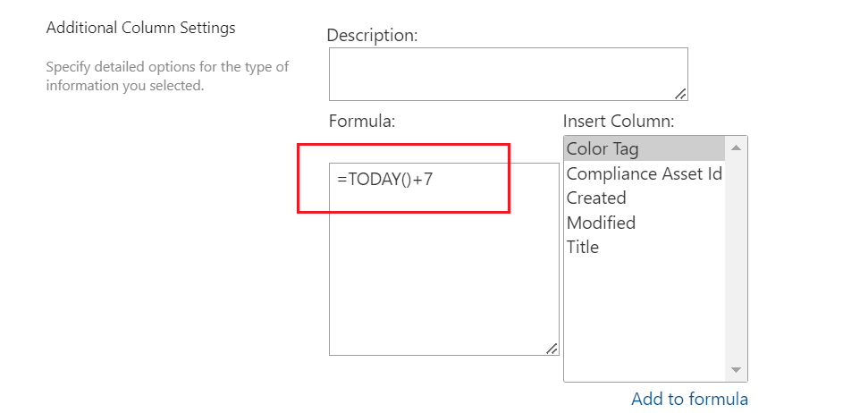The image size is (868, 413).
Task: Select the Title column entry
Action: [583, 247]
